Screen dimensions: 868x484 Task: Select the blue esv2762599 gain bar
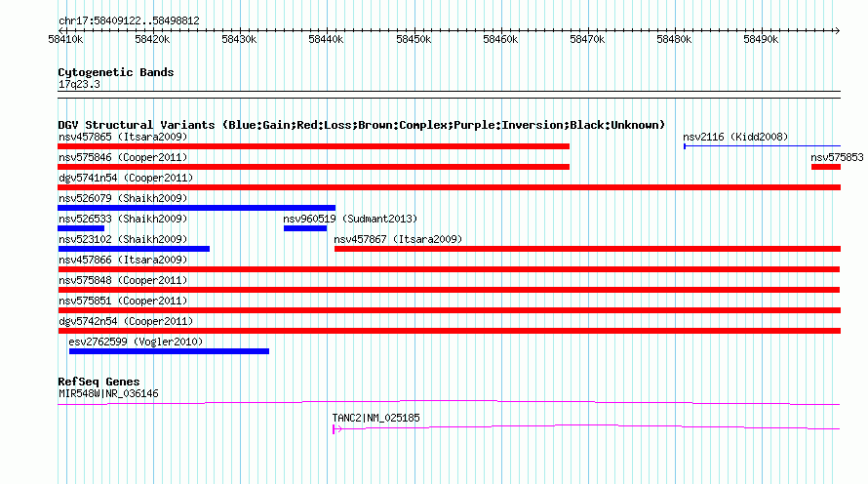click(x=169, y=351)
